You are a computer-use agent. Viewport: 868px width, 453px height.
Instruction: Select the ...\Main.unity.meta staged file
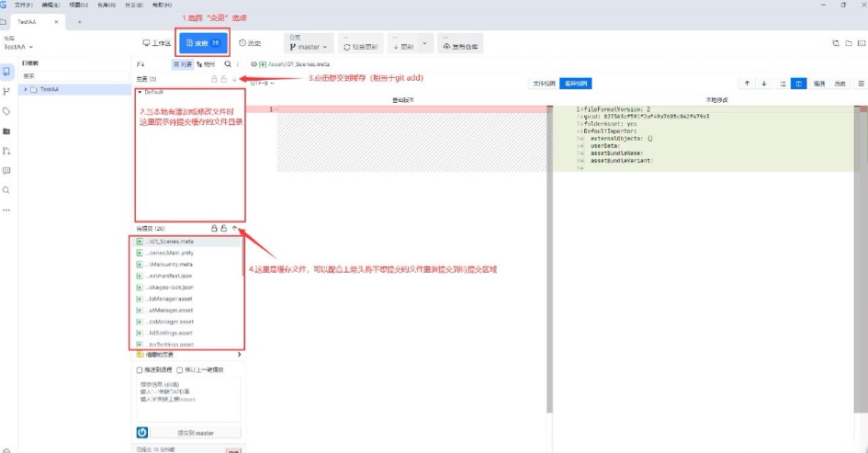tap(188, 265)
